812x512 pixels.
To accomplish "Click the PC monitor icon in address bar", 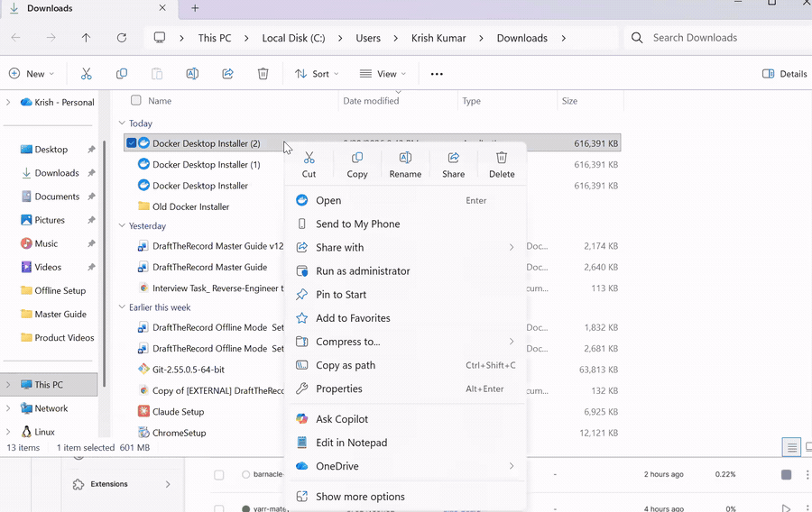I will coord(160,38).
